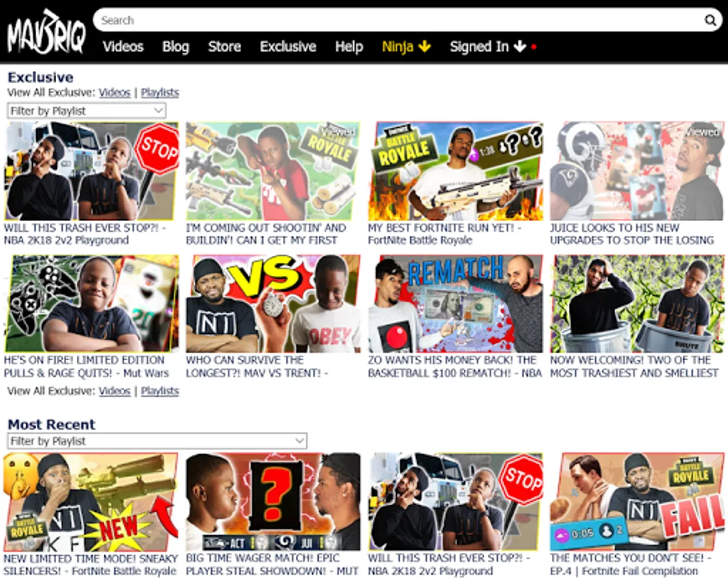Click the MAV3RIQ logo

tap(46, 32)
